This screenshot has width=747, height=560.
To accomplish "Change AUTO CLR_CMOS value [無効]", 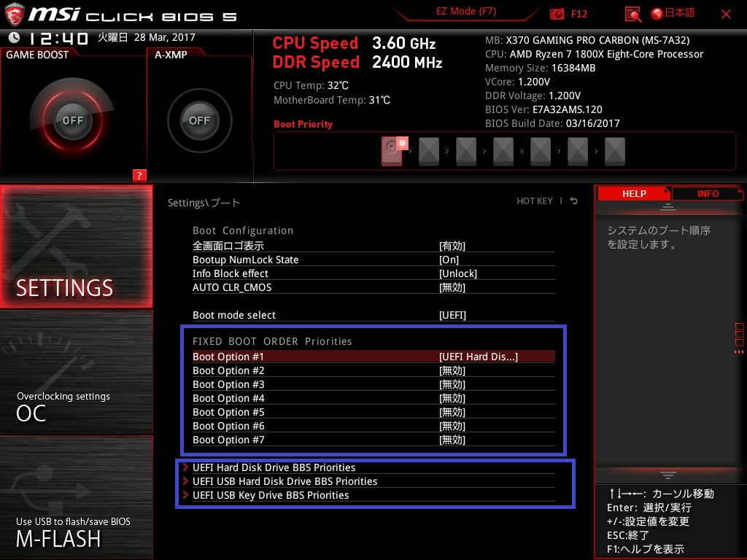I will pos(452,287).
